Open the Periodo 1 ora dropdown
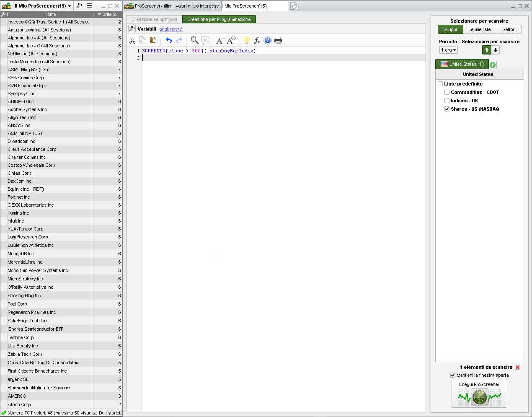Viewport: 532px width, 417px height. [449, 50]
